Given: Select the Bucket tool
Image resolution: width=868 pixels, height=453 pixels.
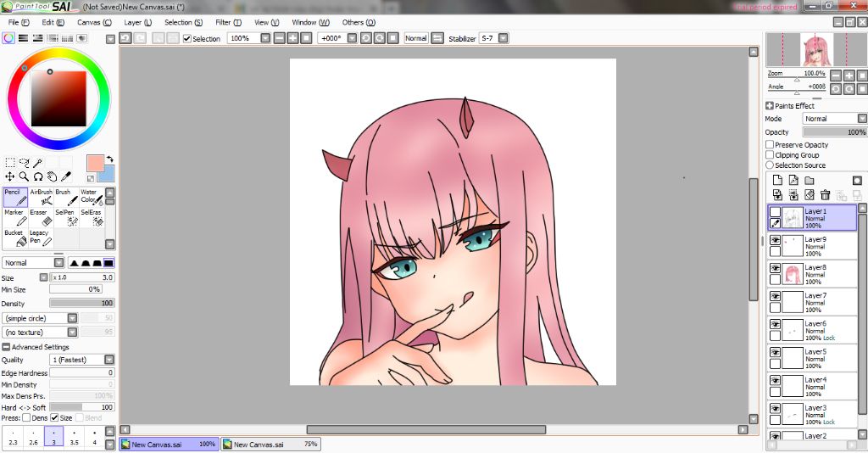Looking at the screenshot, I should [x=15, y=238].
